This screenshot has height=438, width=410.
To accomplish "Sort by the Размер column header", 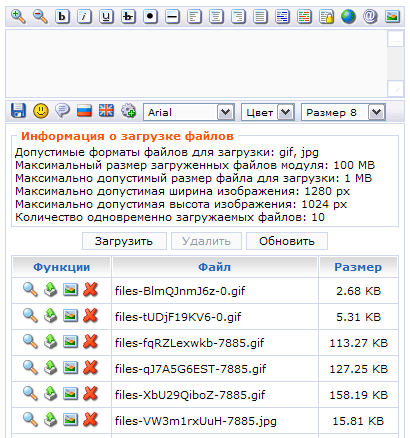I will coord(358,267).
